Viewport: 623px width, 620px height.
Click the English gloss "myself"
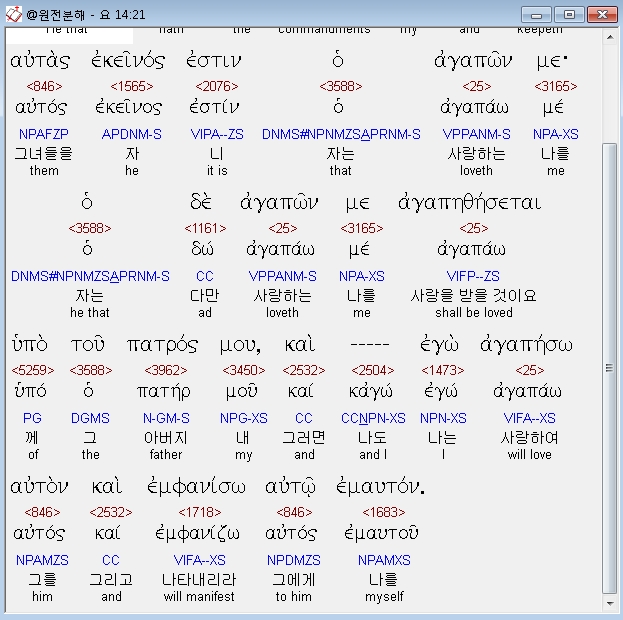pyautogui.click(x=384, y=597)
